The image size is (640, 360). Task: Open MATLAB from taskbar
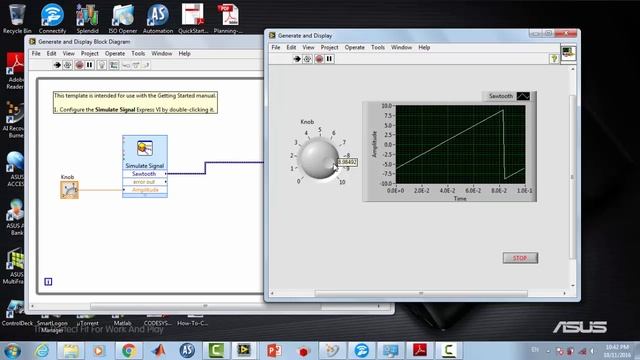coord(158,351)
